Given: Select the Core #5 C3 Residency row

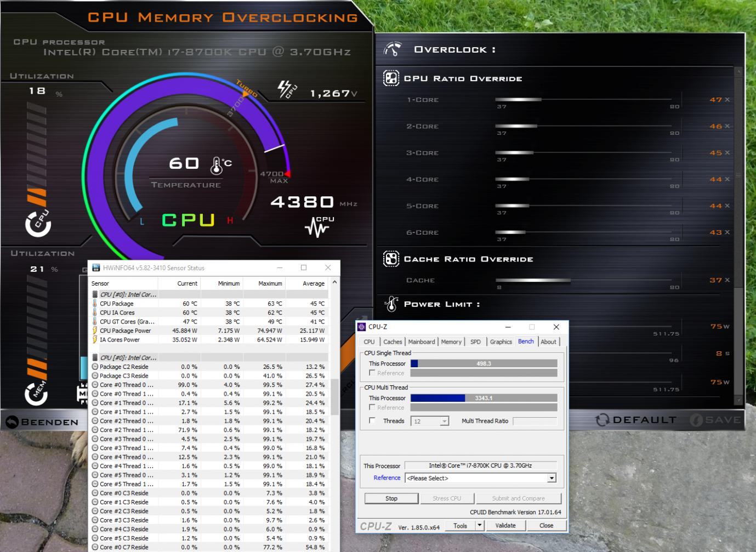Looking at the screenshot, I should (209, 538).
